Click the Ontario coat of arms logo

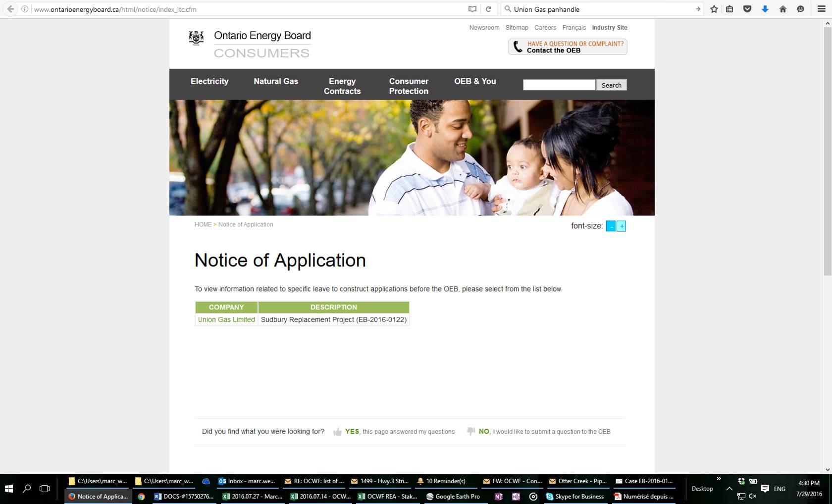[x=196, y=38]
